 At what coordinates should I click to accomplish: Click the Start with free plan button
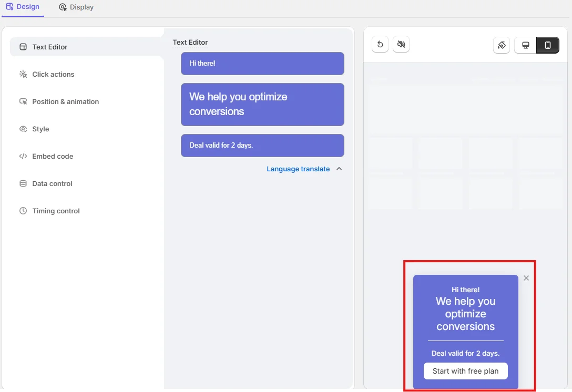click(x=465, y=371)
